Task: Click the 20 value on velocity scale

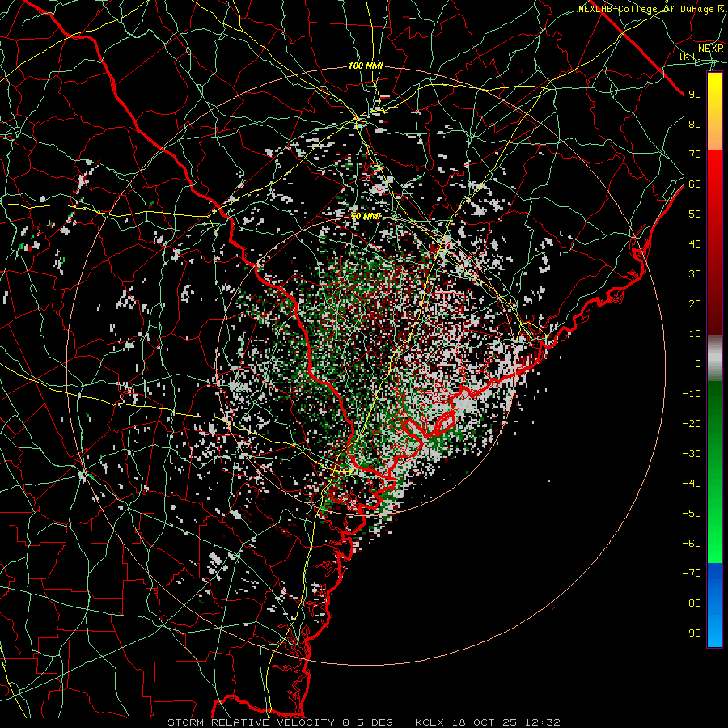Action: pyautogui.click(x=695, y=303)
